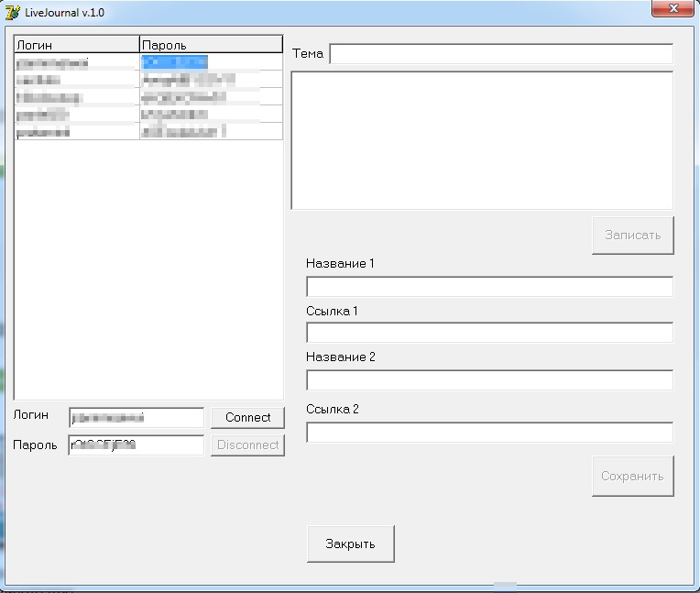Click the Сохранить button
The height and width of the screenshot is (593, 700).
(632, 476)
